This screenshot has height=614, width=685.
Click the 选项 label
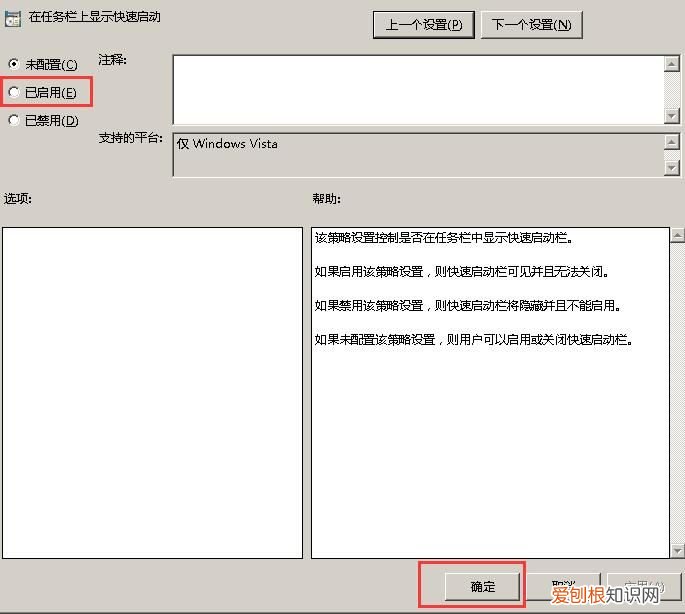click(x=18, y=199)
